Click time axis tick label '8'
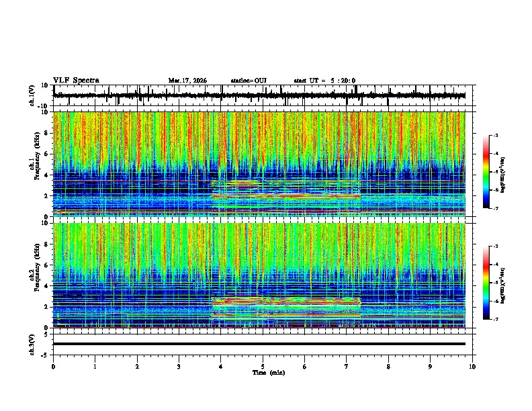Image resolution: width=532 pixels, height=411 pixels. tap(388, 367)
